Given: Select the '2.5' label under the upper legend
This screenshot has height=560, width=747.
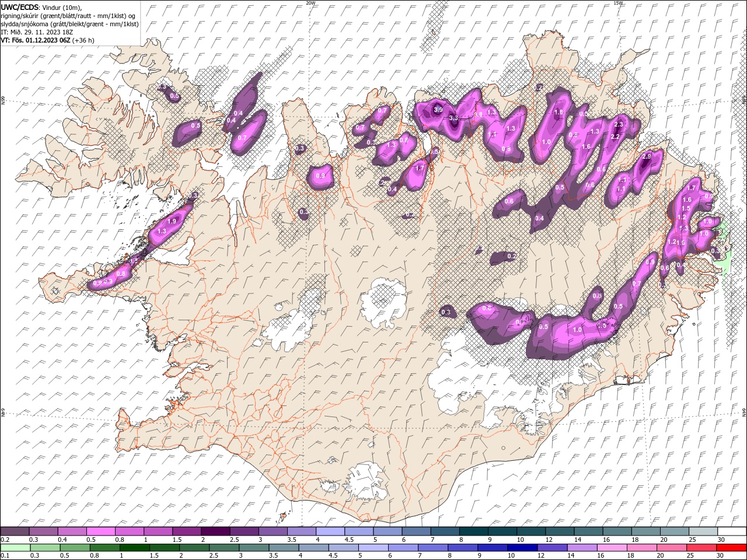Looking at the screenshot, I should [x=234, y=540].
